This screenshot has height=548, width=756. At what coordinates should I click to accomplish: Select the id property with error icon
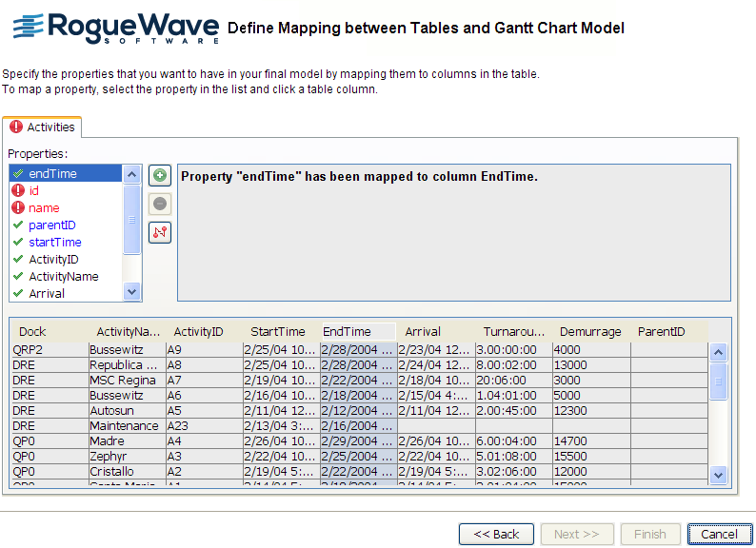pos(34,191)
